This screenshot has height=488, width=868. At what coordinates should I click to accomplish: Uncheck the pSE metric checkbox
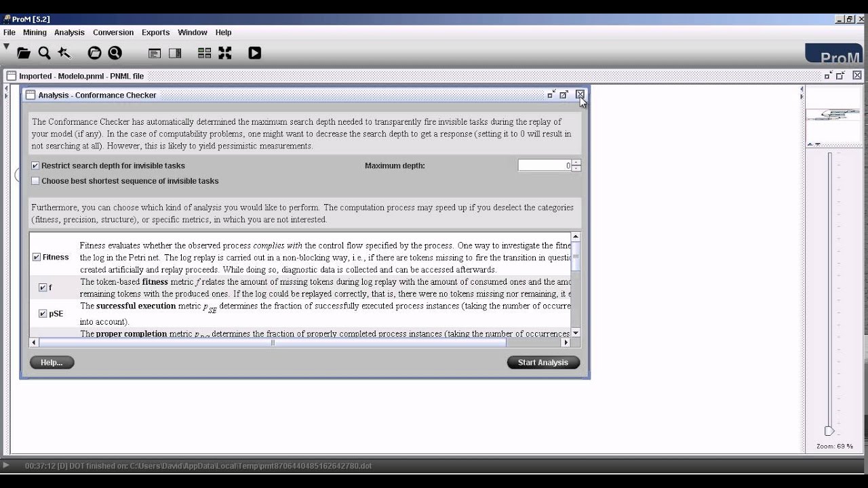point(43,314)
